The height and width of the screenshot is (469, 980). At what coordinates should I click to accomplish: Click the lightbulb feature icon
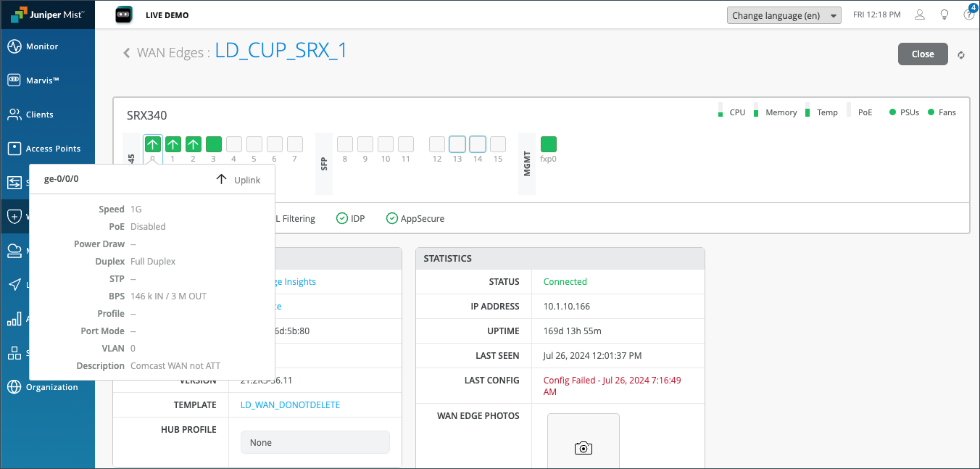[944, 14]
